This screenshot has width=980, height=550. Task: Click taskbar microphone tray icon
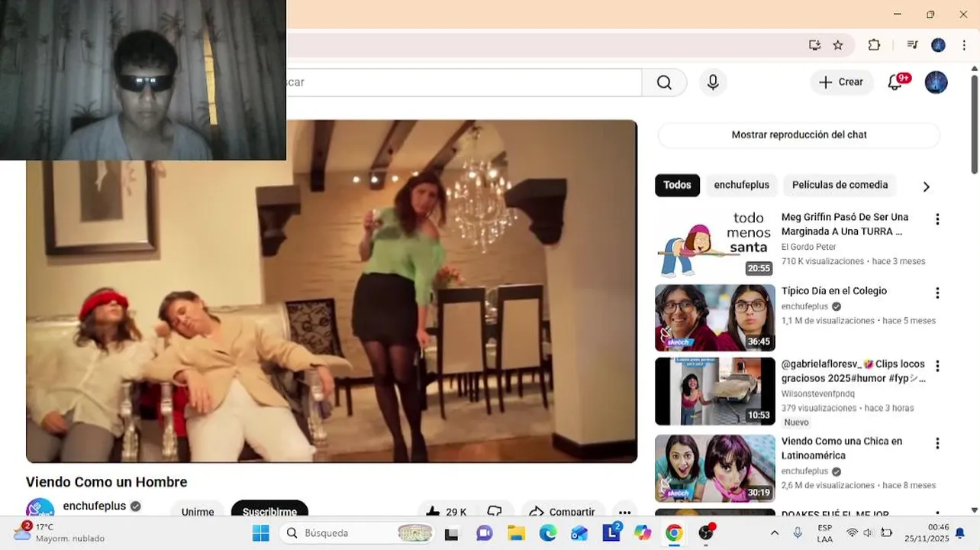798,532
